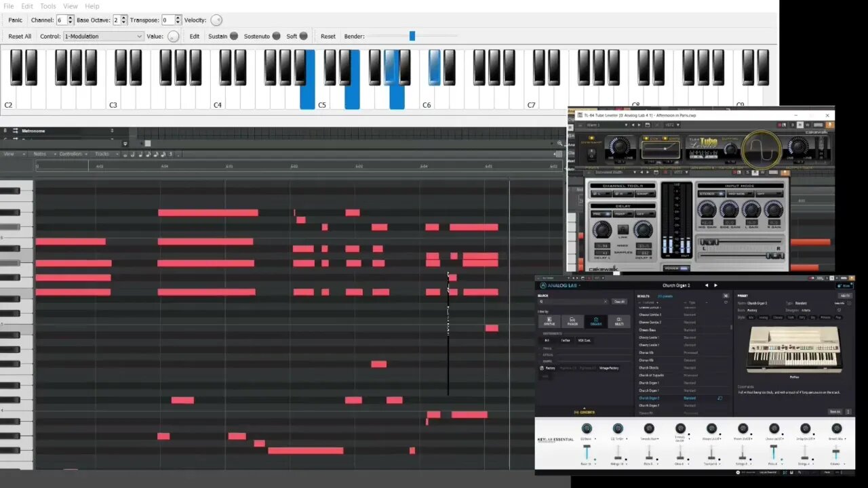868x488 pixels.
Task: Click the Analog Lab search field
Action: [574, 302]
